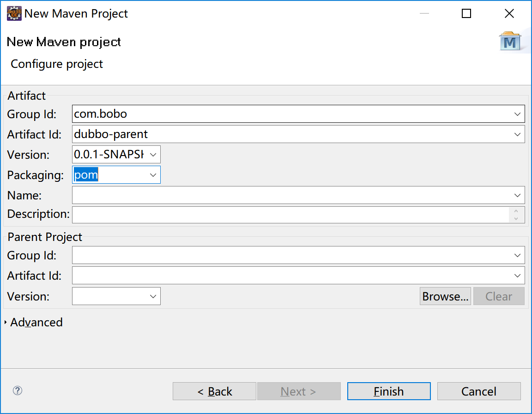Open the Parent Project Artifact Id dropdown arrow
Image resolution: width=532 pixels, height=414 pixels.
[517, 276]
